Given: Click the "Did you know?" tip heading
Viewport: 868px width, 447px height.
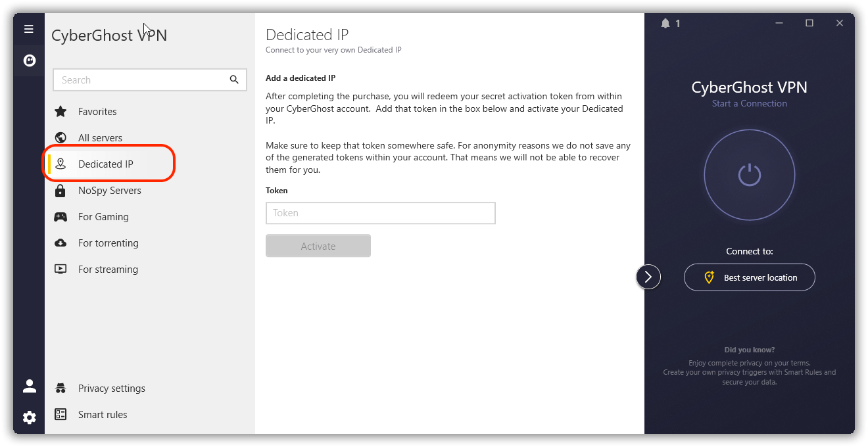Looking at the screenshot, I should (x=750, y=350).
